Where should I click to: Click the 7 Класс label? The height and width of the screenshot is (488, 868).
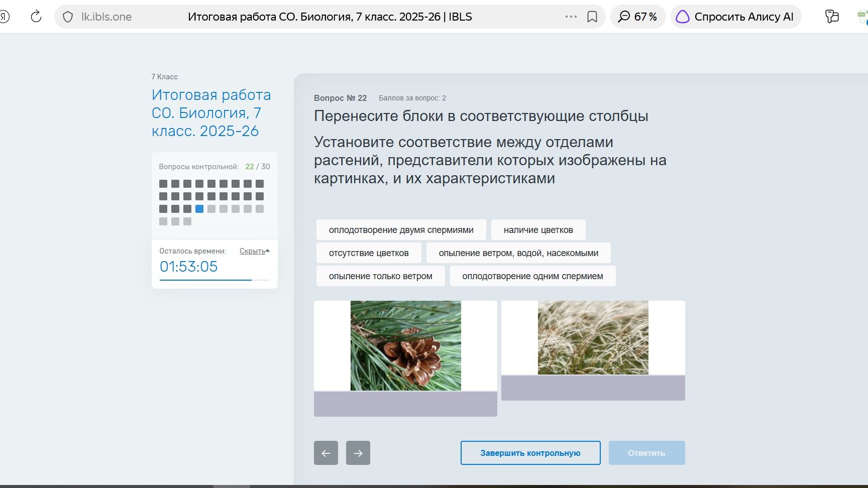(165, 77)
